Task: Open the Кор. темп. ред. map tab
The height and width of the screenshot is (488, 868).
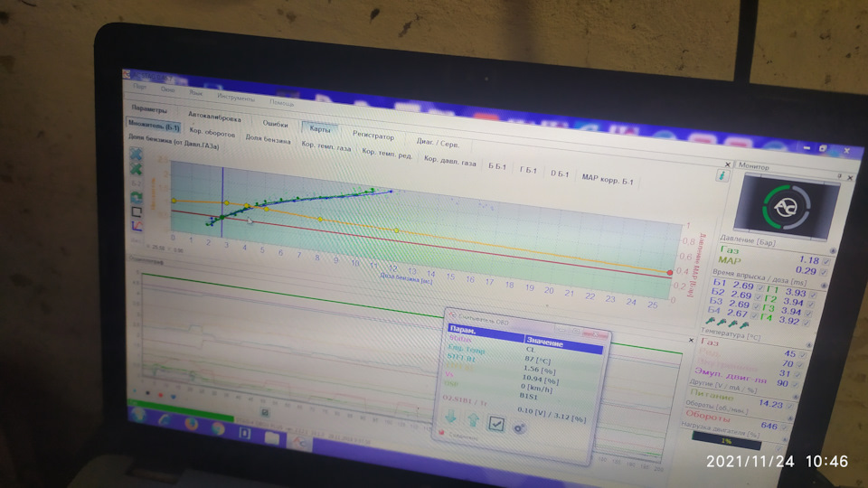Action: 387,154
